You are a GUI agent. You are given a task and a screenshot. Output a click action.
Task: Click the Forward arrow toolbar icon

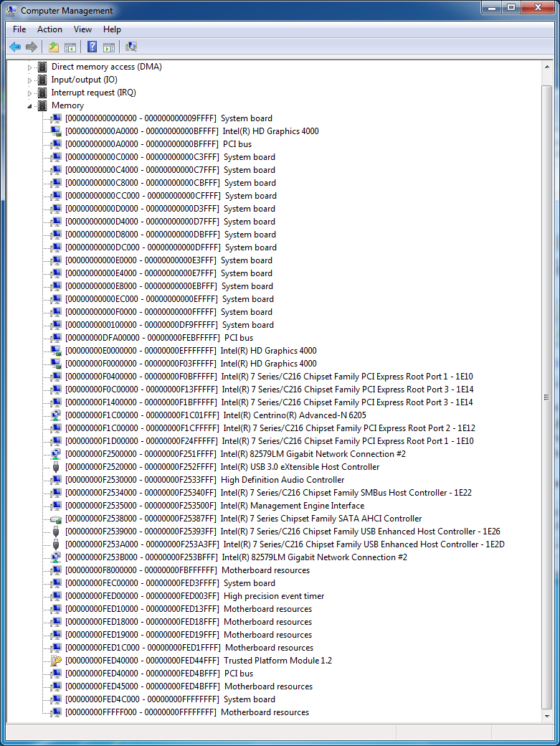tap(32, 47)
